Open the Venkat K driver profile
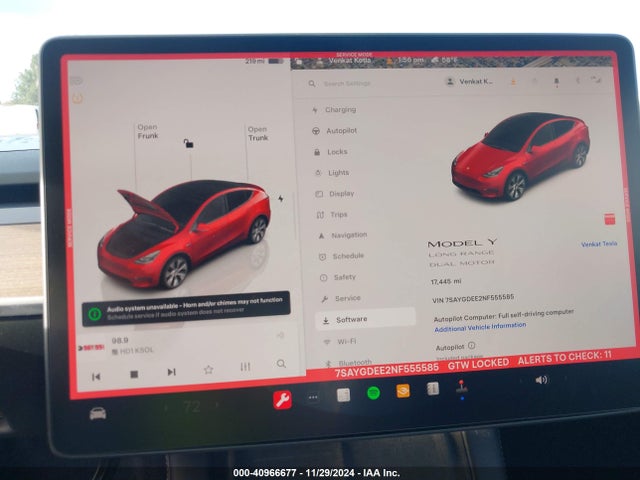Screen dimensions: 640x480 [469, 82]
